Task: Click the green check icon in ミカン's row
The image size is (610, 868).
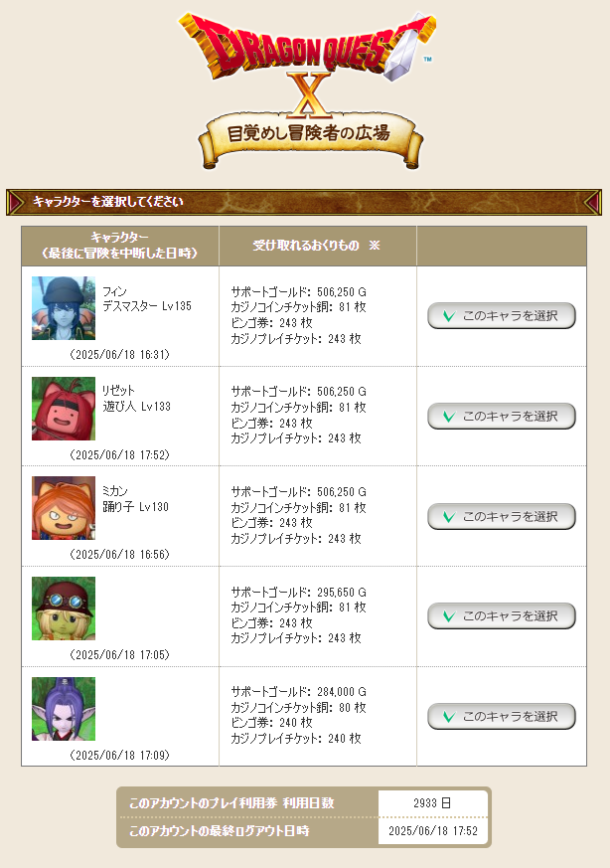Action: [x=449, y=516]
